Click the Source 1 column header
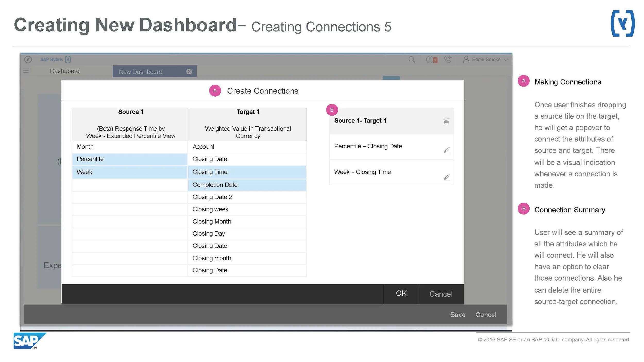Viewport: 644px width, 362px height. (130, 124)
